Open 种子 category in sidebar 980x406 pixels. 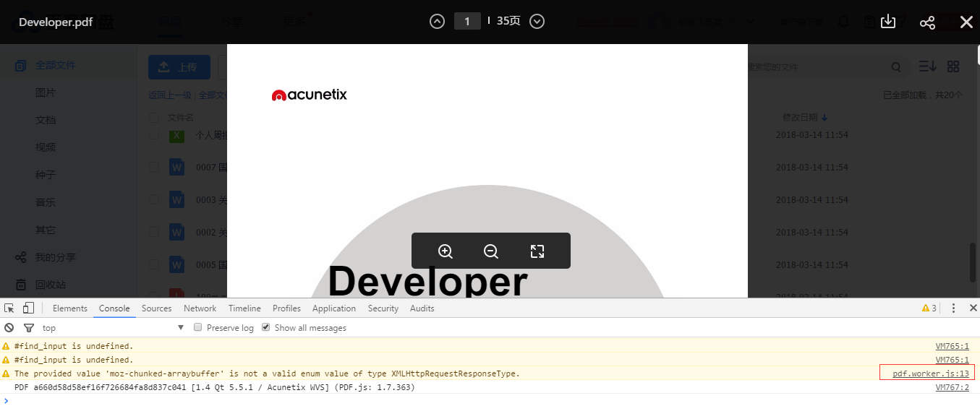pyautogui.click(x=46, y=175)
